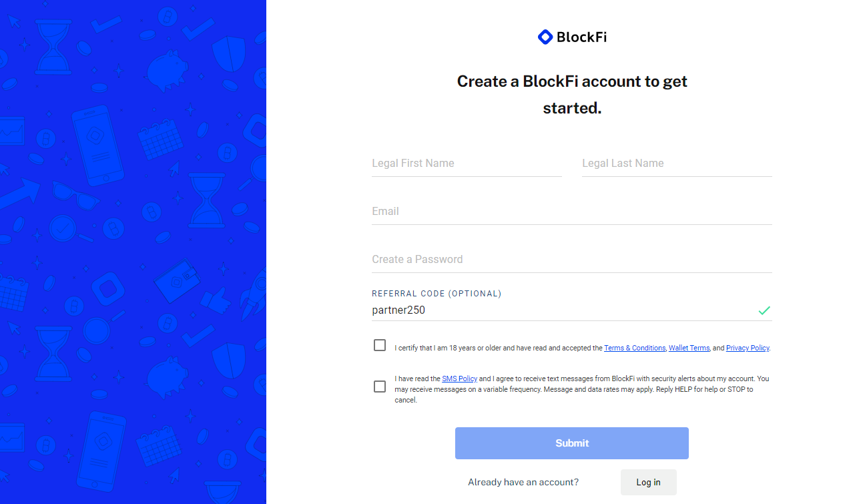863x504 pixels.
Task: Open the Wallet Terms link
Action: click(x=689, y=348)
